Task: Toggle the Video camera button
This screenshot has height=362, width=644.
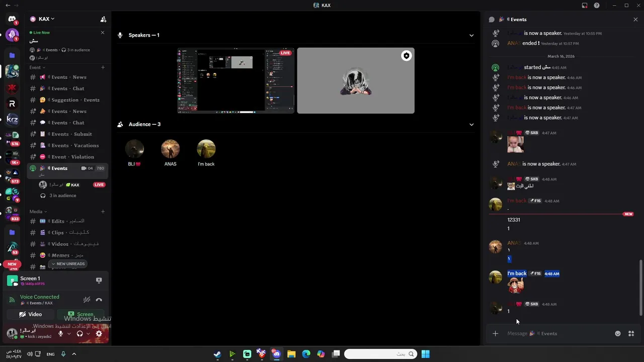Action: [31, 314]
